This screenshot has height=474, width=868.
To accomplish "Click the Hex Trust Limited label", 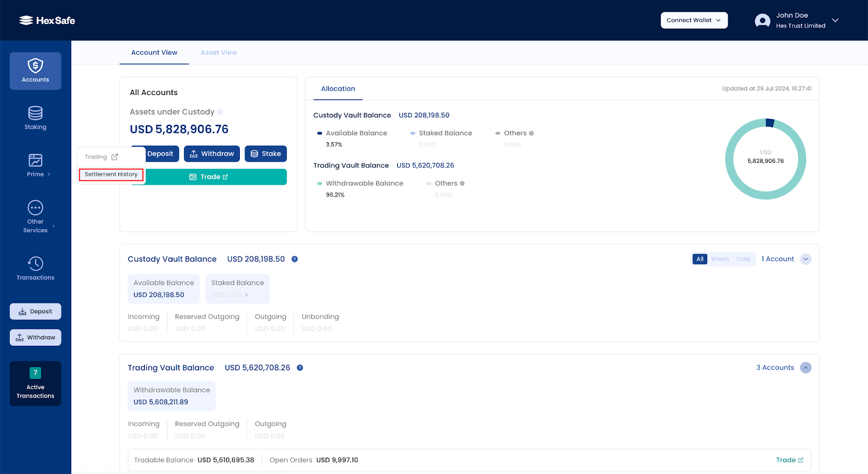I will [x=801, y=26].
